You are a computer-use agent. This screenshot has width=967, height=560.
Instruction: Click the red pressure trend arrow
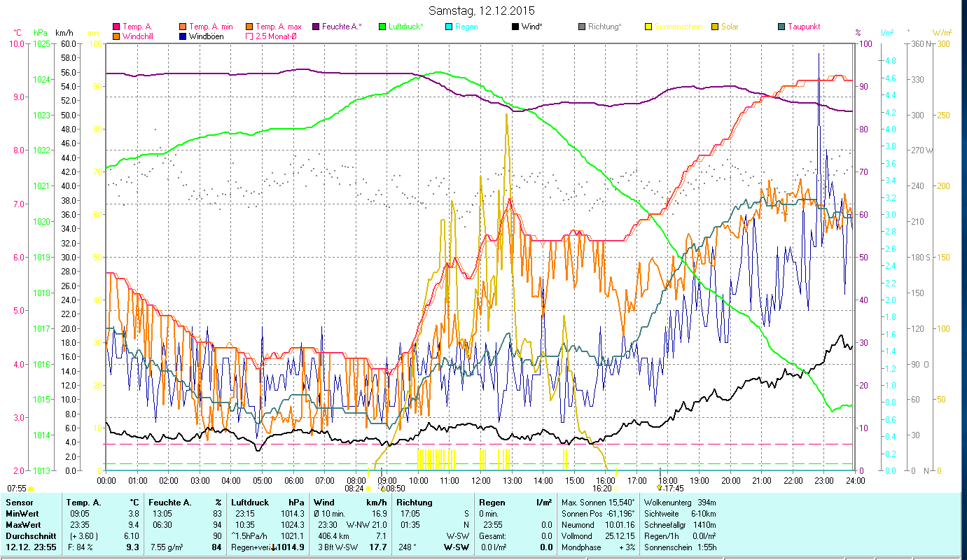coord(274,547)
